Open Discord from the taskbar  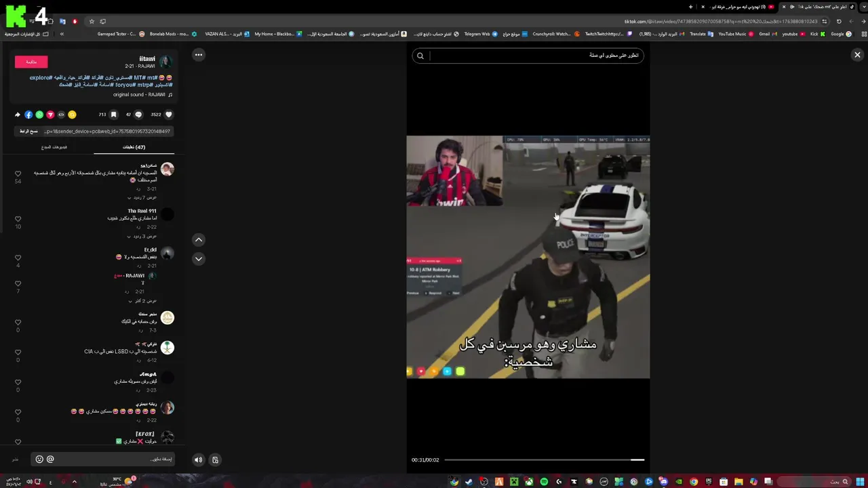pos(664,482)
